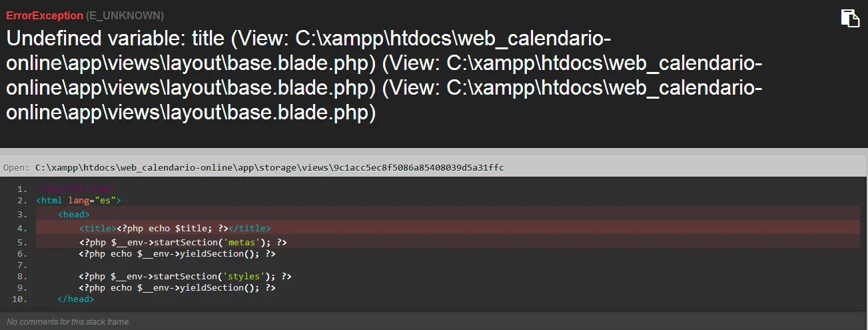
Task: Click the Open: label before the path
Action: [17, 167]
